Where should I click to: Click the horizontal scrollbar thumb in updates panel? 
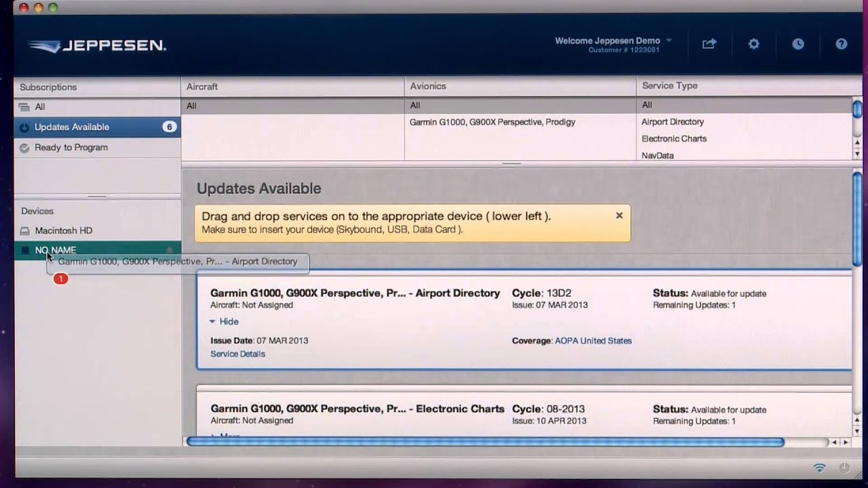tap(485, 442)
